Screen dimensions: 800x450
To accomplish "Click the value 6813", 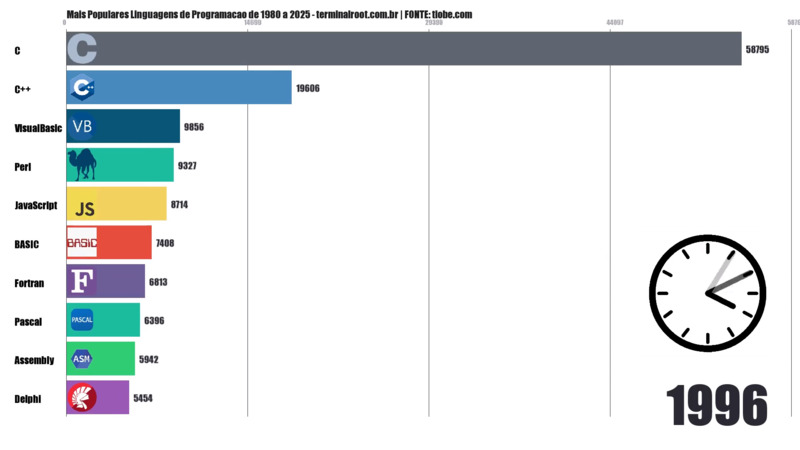I will [158, 282].
